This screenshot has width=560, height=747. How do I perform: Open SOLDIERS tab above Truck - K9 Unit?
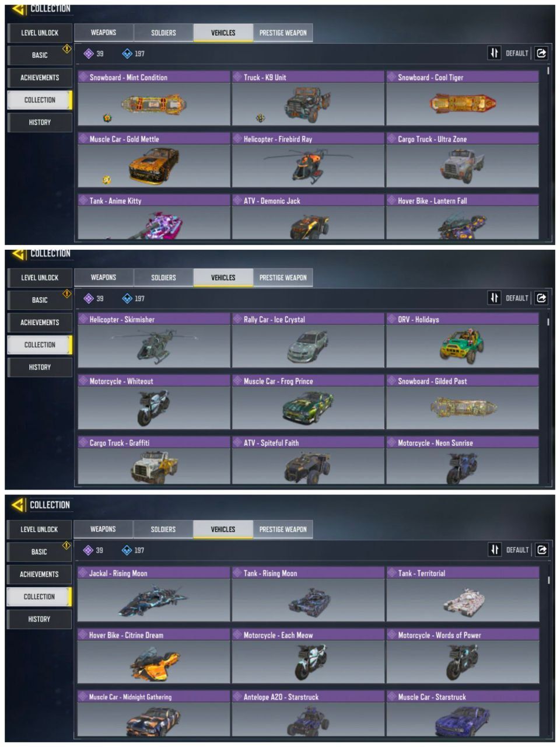pyautogui.click(x=163, y=33)
